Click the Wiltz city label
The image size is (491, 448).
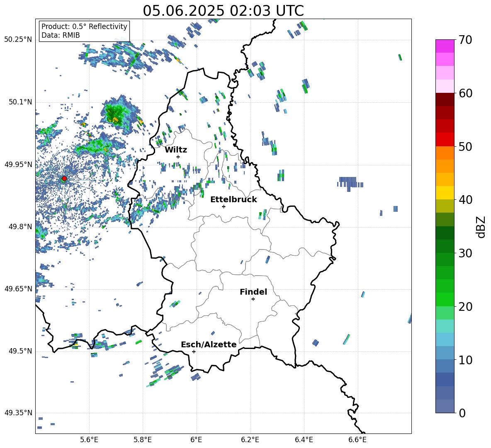point(176,150)
